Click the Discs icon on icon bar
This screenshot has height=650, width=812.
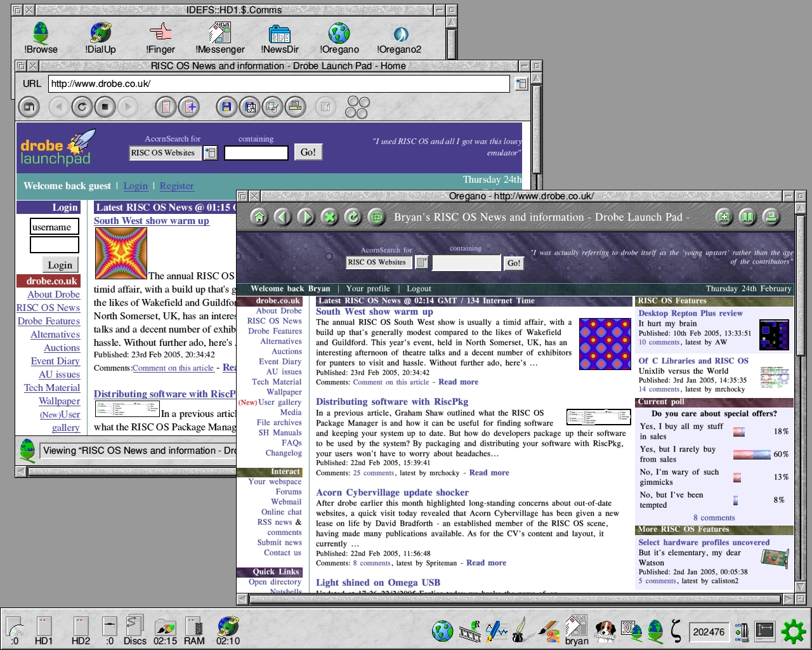click(134, 631)
